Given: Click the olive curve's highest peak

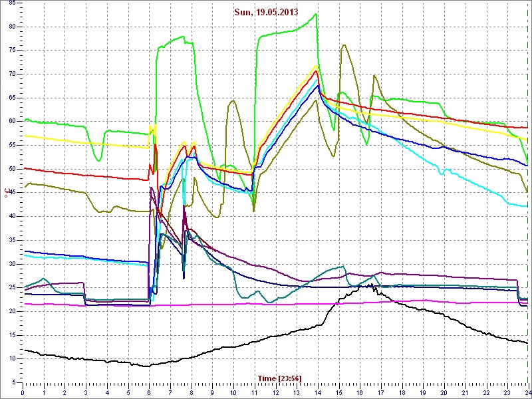Looking at the screenshot, I should coord(344,45).
